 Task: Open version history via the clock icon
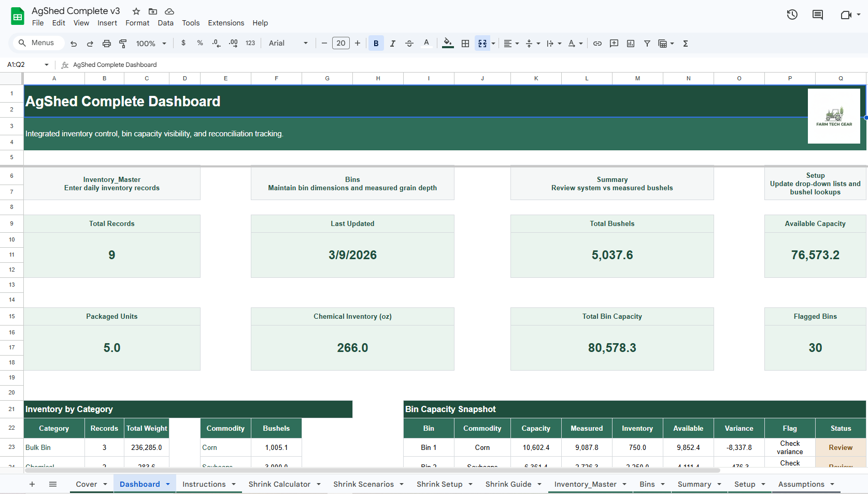click(x=792, y=15)
